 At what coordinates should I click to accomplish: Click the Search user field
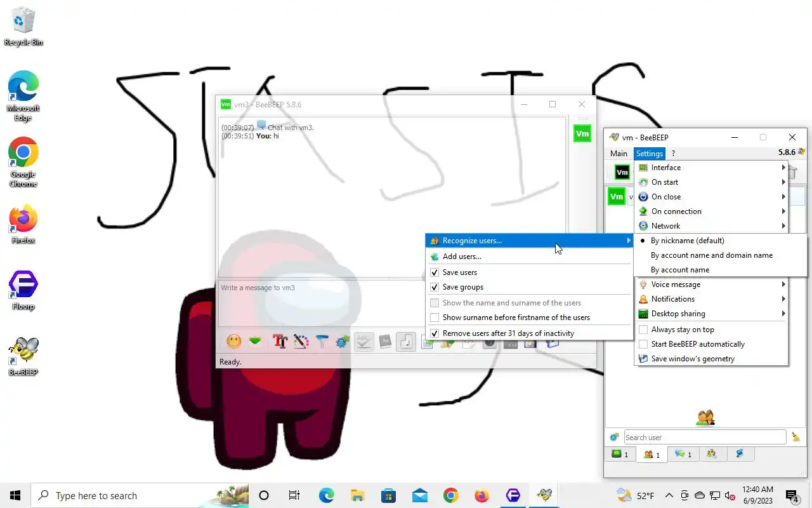click(x=705, y=437)
